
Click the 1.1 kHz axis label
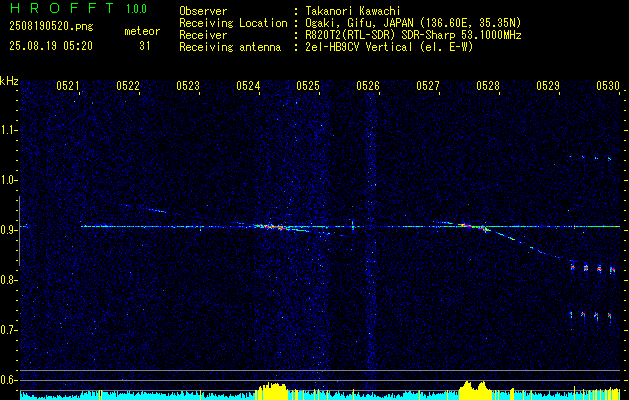click(8, 130)
